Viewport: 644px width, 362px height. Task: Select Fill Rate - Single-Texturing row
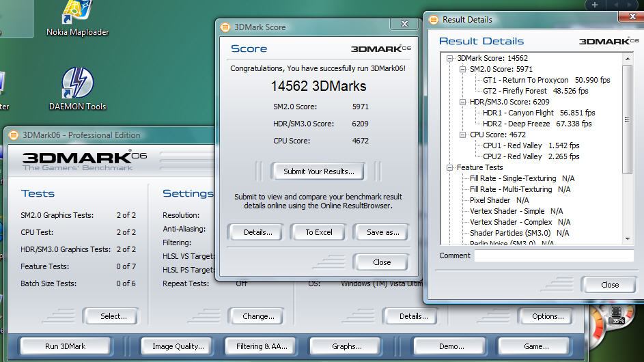(x=522, y=178)
